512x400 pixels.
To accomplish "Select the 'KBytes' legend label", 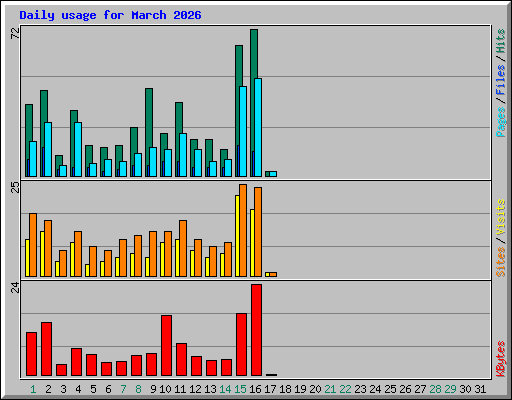I will (501, 359).
